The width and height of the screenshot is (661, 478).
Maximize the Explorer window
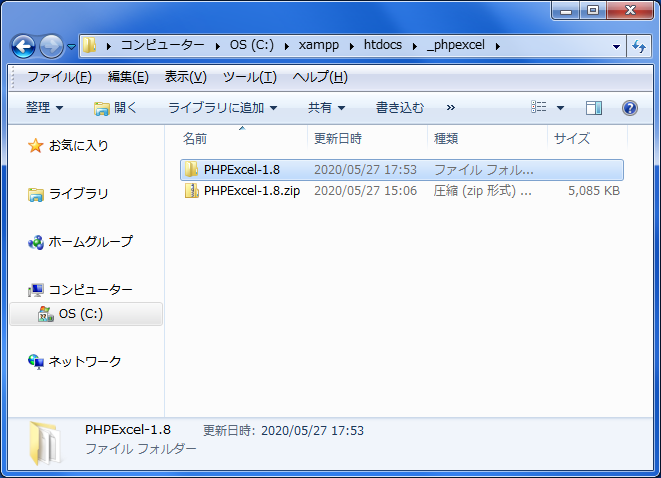pos(593,10)
